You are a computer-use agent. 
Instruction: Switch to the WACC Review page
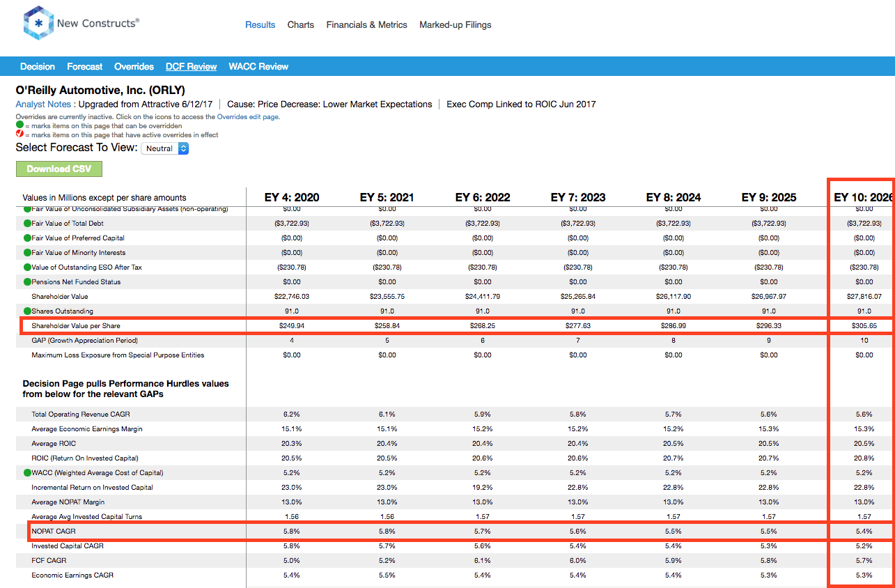point(258,67)
